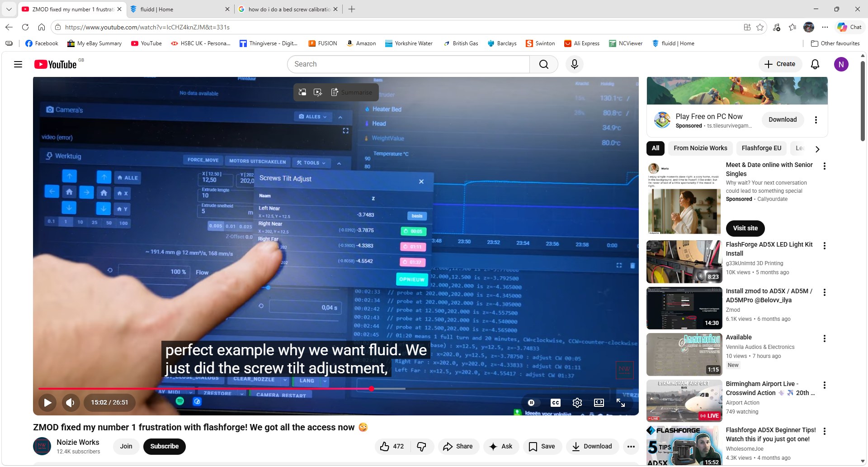Start voice search with the microphone icon

pyautogui.click(x=575, y=64)
